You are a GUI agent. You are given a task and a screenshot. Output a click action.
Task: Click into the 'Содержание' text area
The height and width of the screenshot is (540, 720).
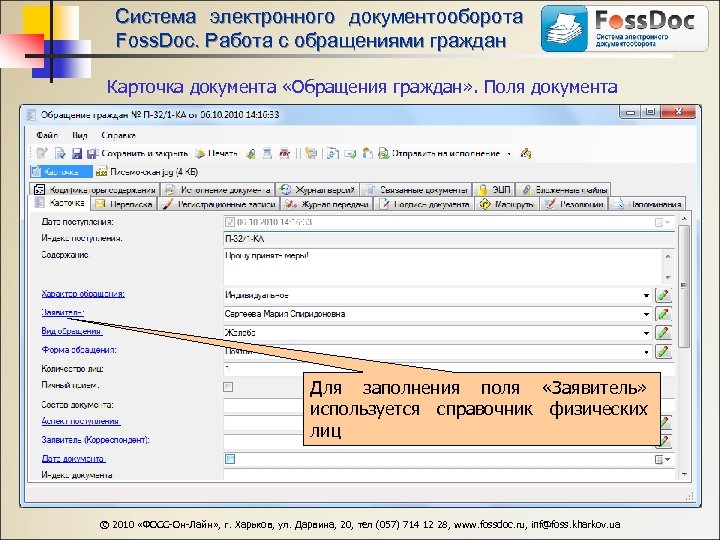pyautogui.click(x=443, y=266)
